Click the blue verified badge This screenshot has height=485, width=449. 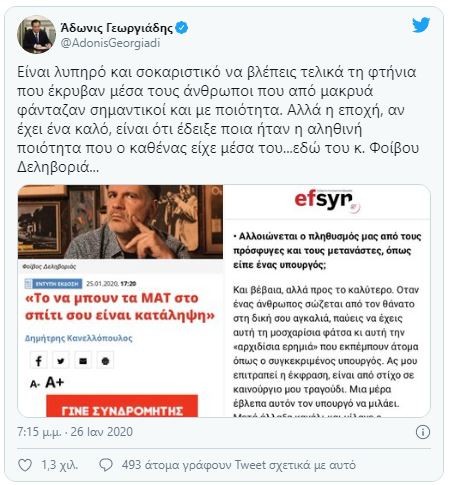coord(182,28)
